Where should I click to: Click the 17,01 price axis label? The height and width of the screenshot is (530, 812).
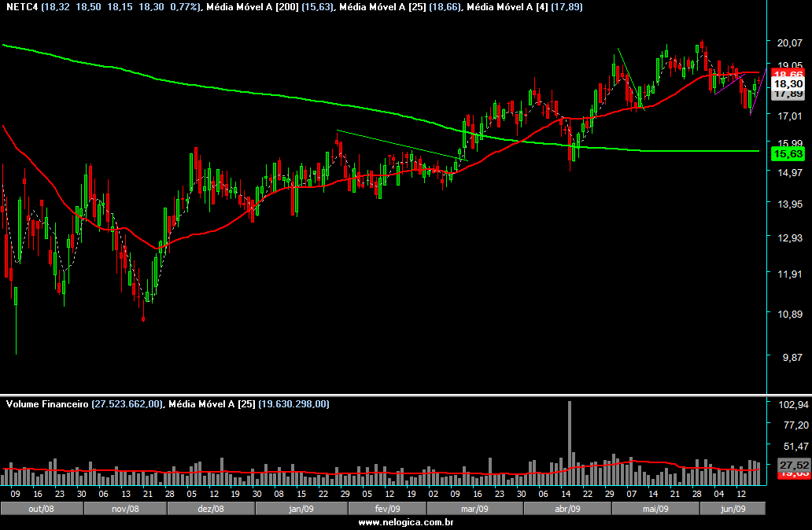coord(790,116)
